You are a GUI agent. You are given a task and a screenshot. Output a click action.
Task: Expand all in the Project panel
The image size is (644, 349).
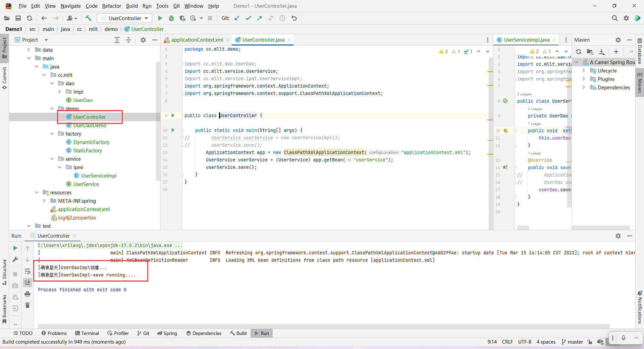click(x=117, y=40)
